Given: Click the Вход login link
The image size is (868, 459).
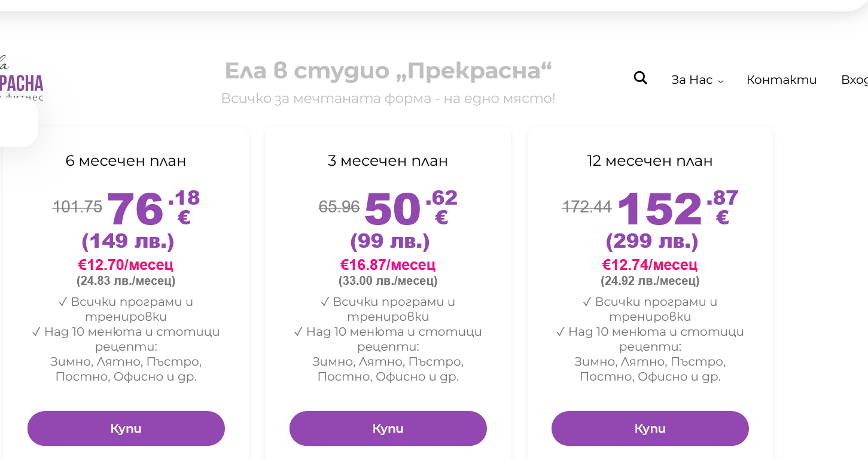Looking at the screenshot, I should 854,80.
